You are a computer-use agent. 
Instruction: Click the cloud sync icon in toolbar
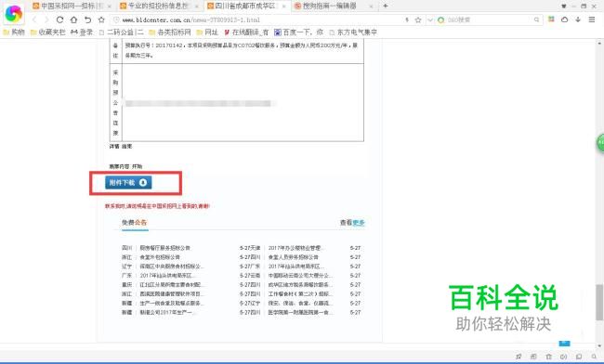564,19
